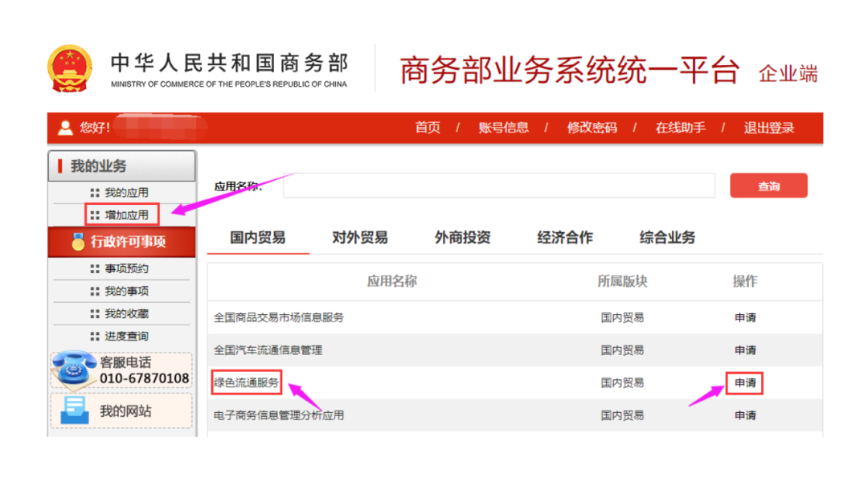Image resolution: width=868 pixels, height=478 pixels.
Task: Click 国内贸易 cell in 绿色流通服务 row
Action: [x=622, y=383]
